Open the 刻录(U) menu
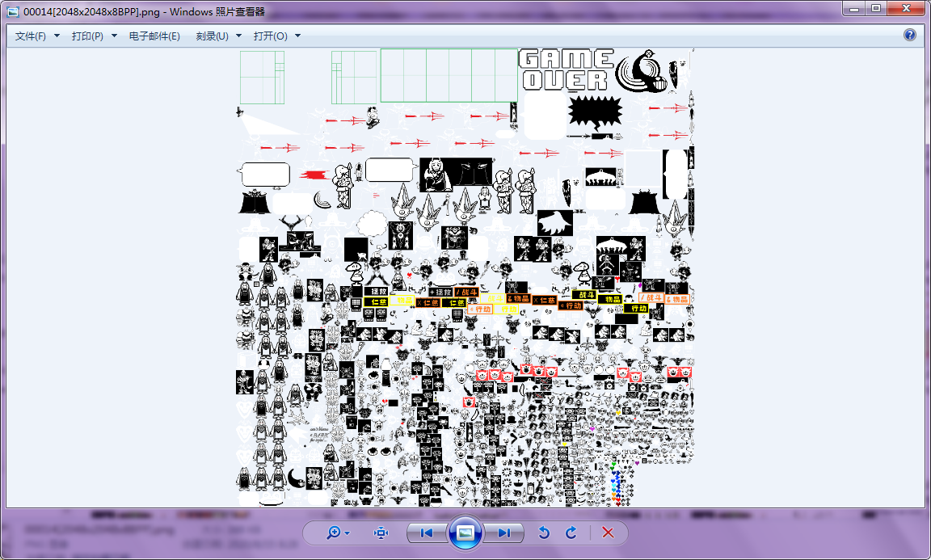This screenshot has width=931, height=560. click(212, 36)
